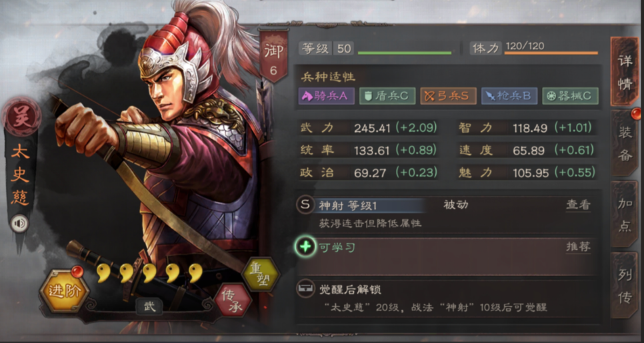Click the locked awakening skill icon
This screenshot has height=343, width=644.
click(x=305, y=289)
